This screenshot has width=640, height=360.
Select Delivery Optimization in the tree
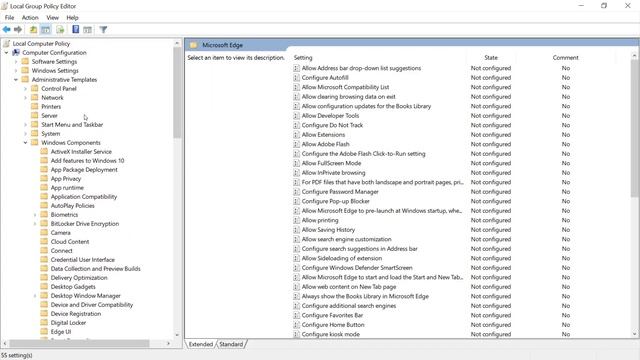[x=79, y=278]
